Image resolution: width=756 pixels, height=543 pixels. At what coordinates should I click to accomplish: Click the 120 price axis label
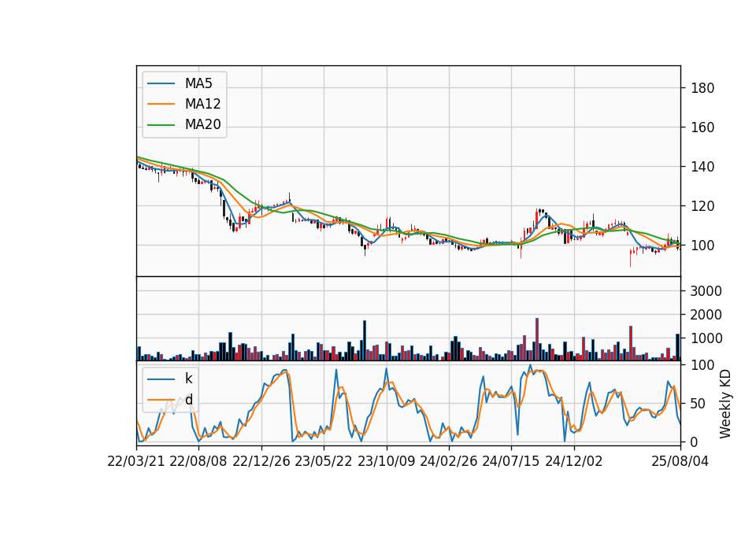pyautogui.click(x=702, y=206)
